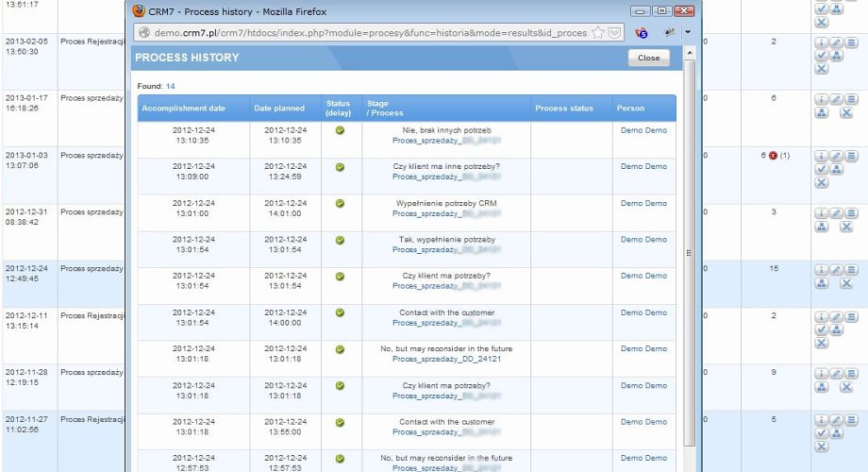Screen dimensions: 868x472
Task: Close the Process History panel
Action: click(x=648, y=58)
